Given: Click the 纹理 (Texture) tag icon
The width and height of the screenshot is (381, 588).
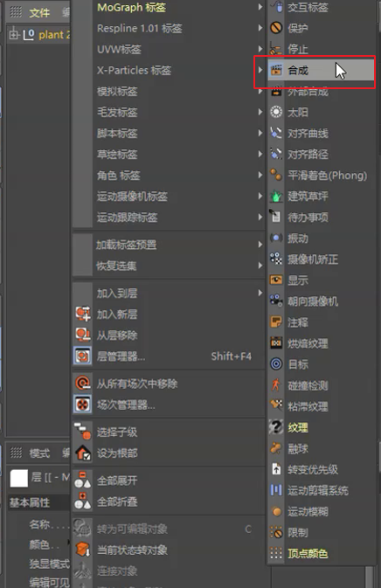Looking at the screenshot, I should coord(276,426).
